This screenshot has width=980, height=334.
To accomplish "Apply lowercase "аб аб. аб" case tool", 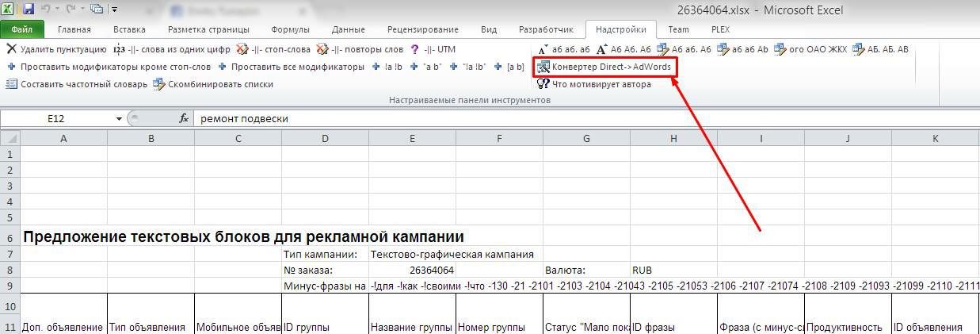I will (561, 49).
